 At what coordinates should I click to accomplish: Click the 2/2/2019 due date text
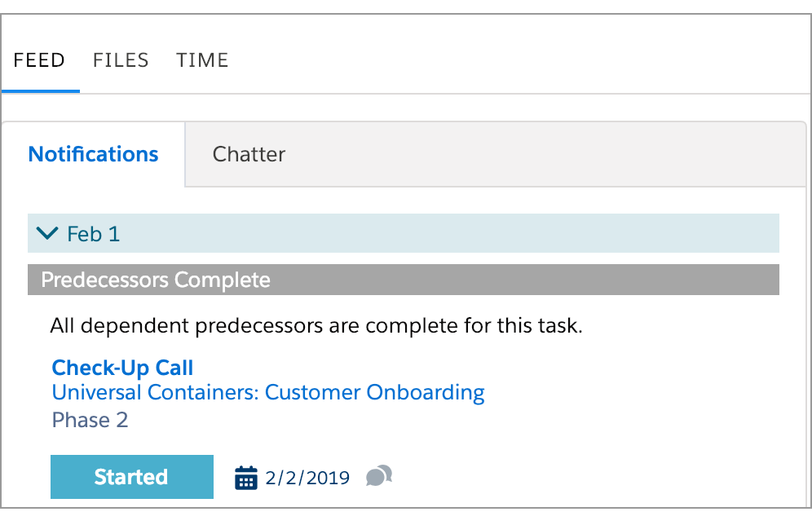[x=307, y=478]
